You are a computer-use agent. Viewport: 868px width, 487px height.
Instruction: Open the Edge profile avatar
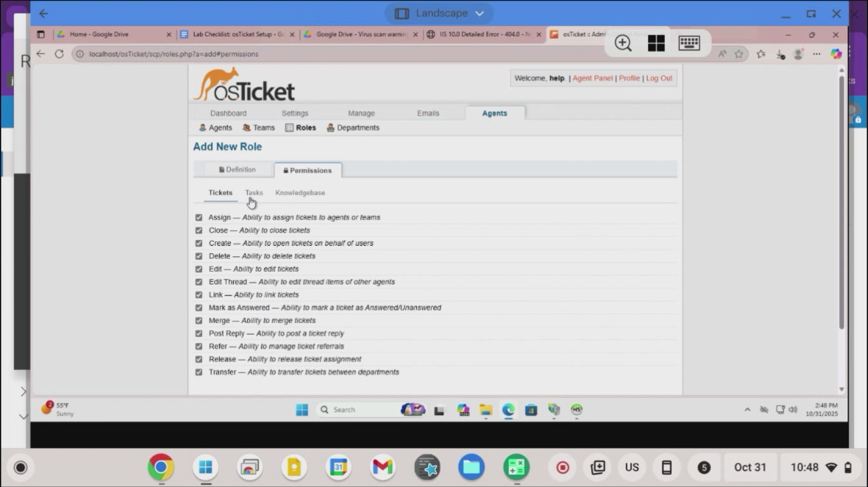click(798, 54)
